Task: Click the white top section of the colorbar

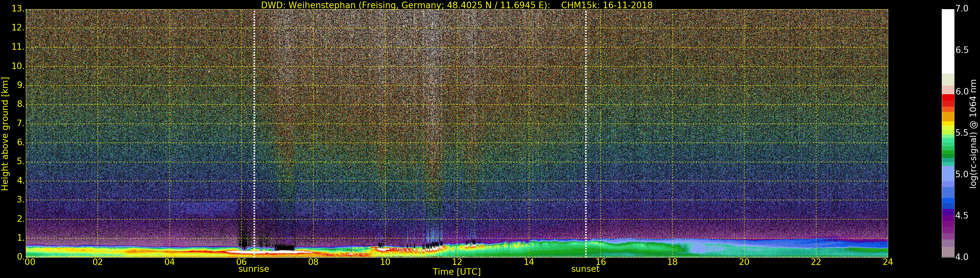Action: tap(948, 41)
